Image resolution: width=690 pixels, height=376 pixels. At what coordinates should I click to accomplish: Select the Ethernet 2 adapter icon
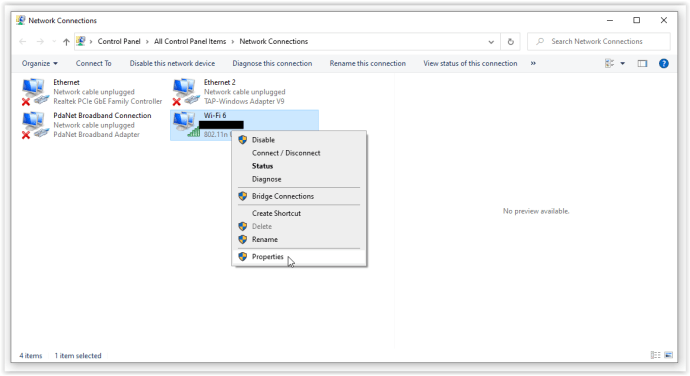click(x=185, y=92)
